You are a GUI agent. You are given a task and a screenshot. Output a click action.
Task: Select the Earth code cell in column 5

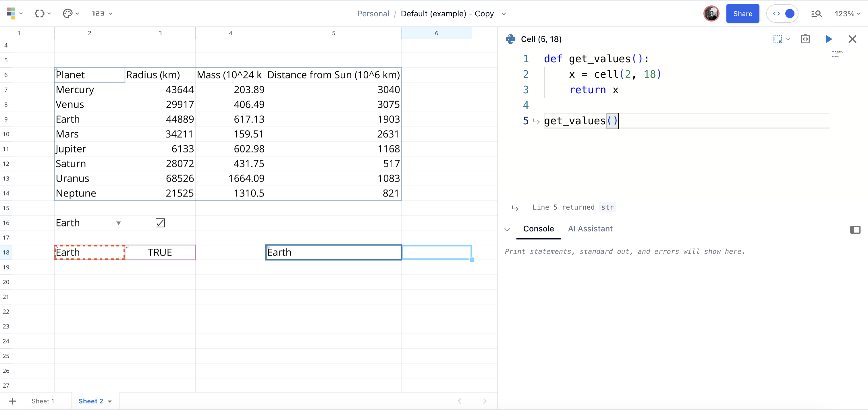click(333, 252)
